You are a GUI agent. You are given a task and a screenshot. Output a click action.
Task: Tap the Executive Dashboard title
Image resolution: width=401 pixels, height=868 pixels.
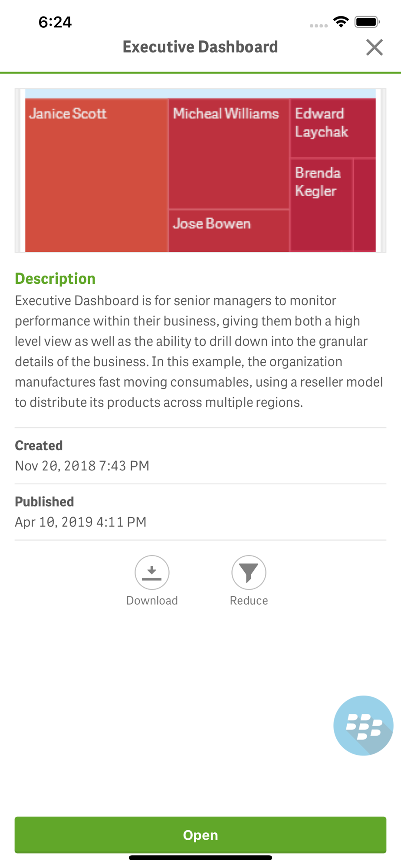(200, 47)
